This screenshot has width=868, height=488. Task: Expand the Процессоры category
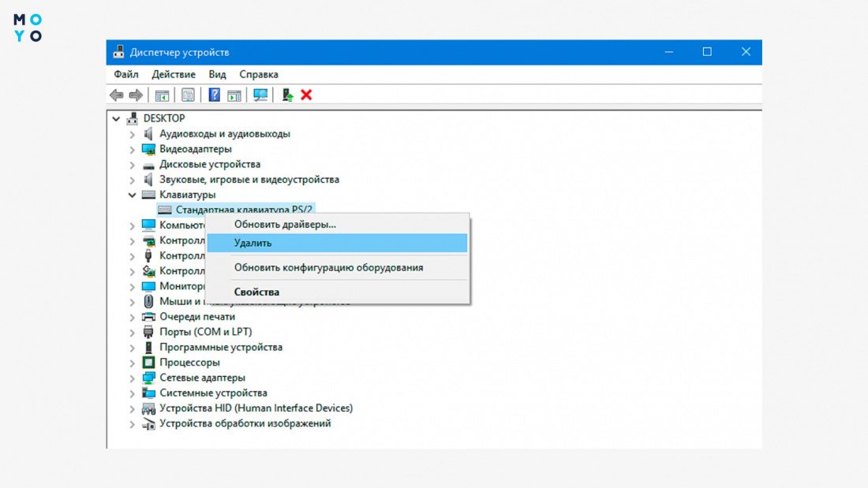132,363
